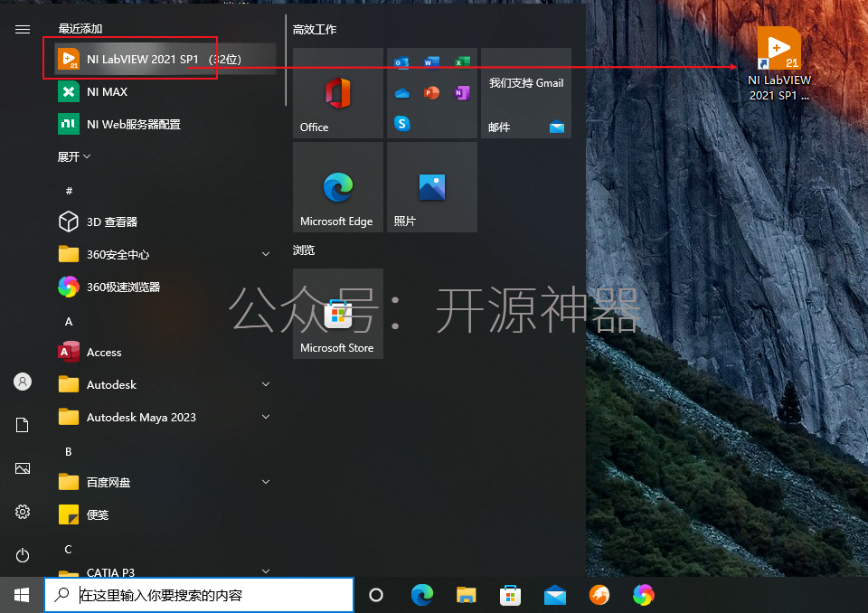Click the 浏览 tile group header
868x613 pixels.
coord(304,250)
